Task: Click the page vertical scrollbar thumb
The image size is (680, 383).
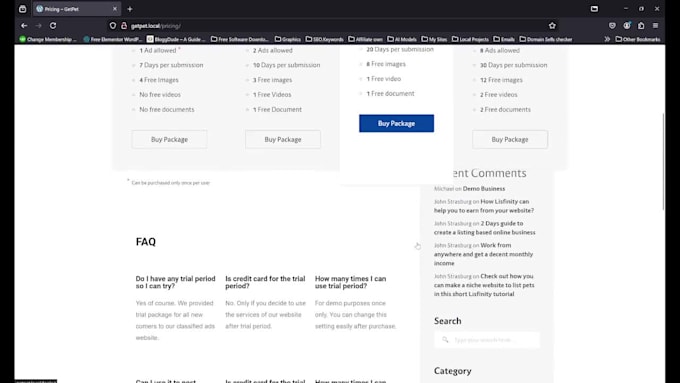Action: [663, 161]
